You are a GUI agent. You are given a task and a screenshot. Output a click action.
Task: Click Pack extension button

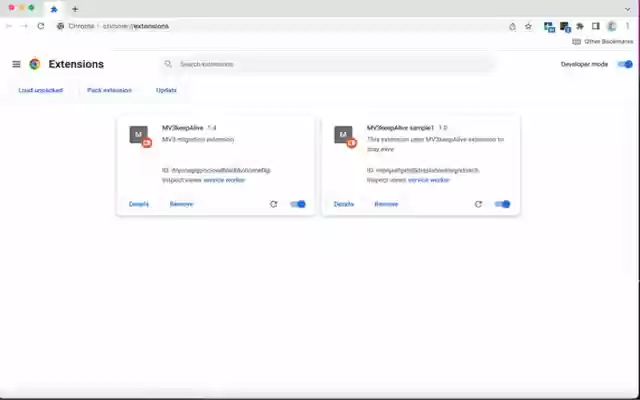coord(109,90)
